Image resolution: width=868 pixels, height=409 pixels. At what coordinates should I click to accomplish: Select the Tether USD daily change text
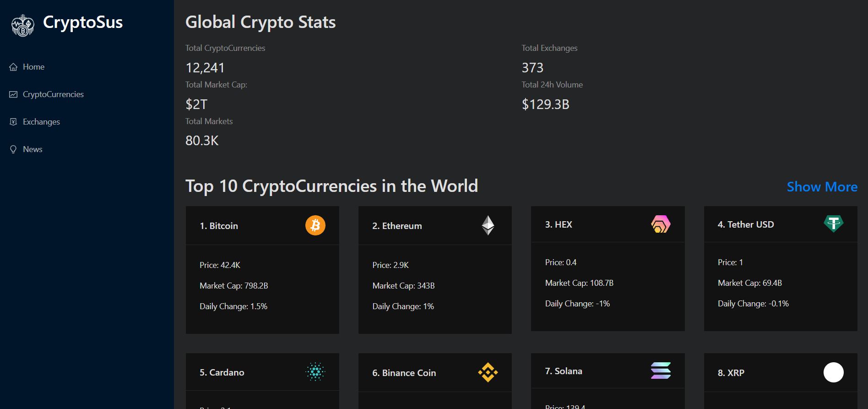point(753,304)
